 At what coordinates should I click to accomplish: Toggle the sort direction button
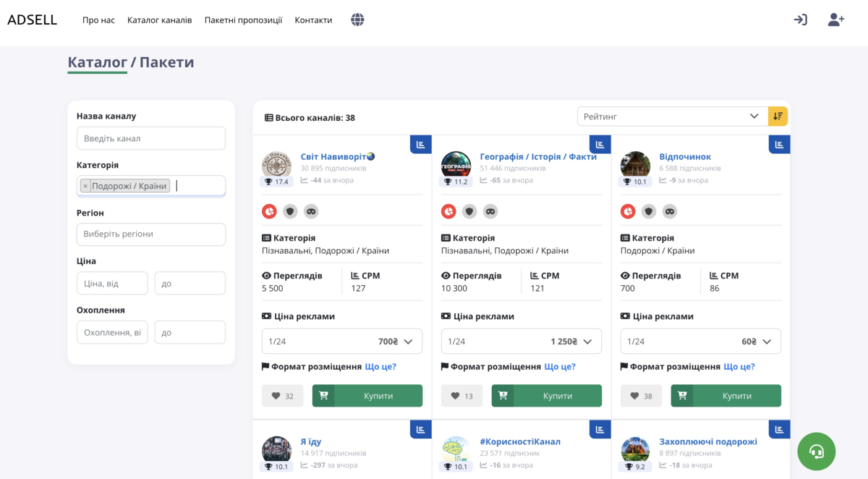pos(778,116)
